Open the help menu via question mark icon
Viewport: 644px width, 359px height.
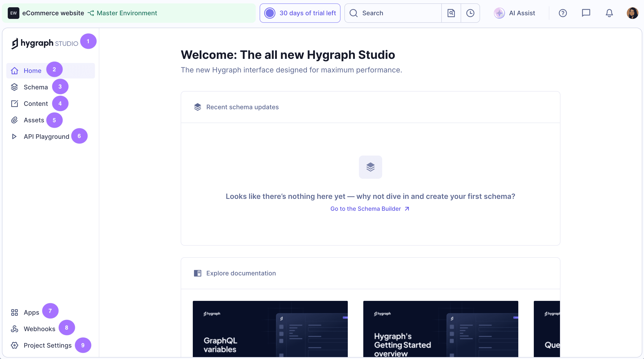tap(562, 13)
